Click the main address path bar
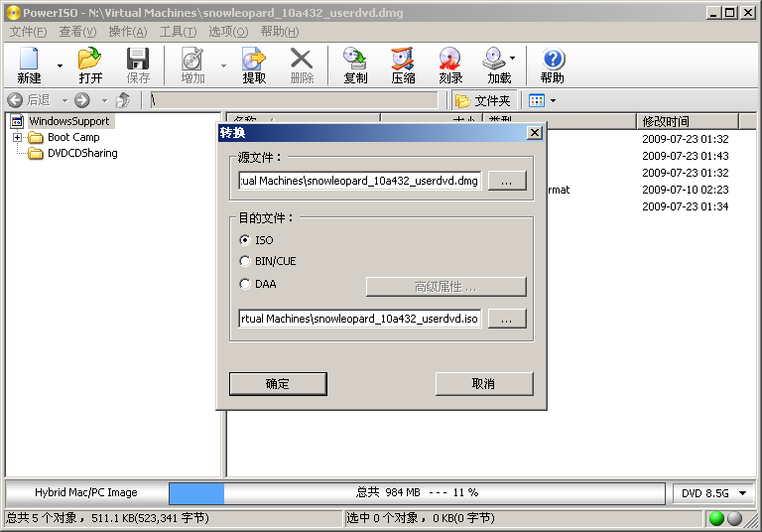The width and height of the screenshot is (762, 532). 294,100
